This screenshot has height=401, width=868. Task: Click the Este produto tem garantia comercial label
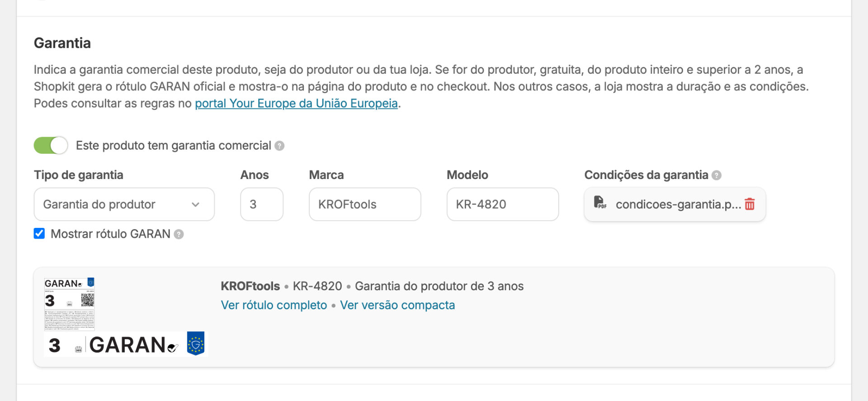pos(174,146)
